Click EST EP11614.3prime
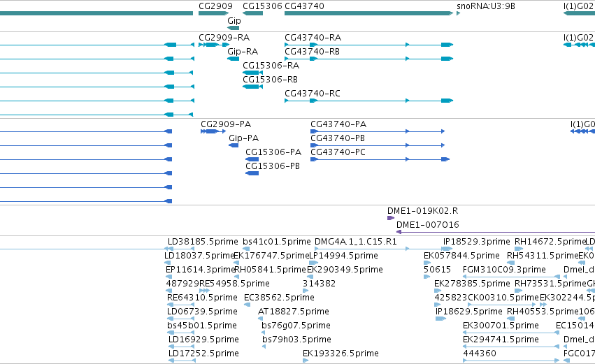 point(201,270)
